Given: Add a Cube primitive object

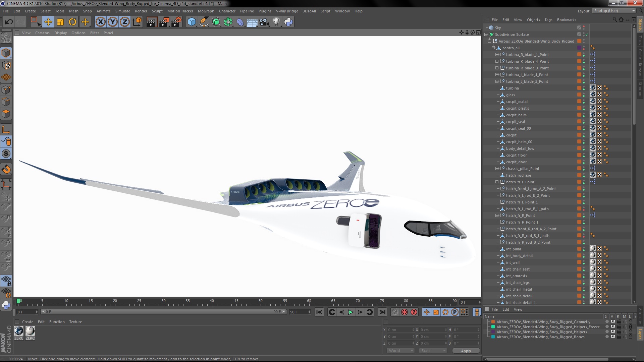Looking at the screenshot, I should click(192, 22).
